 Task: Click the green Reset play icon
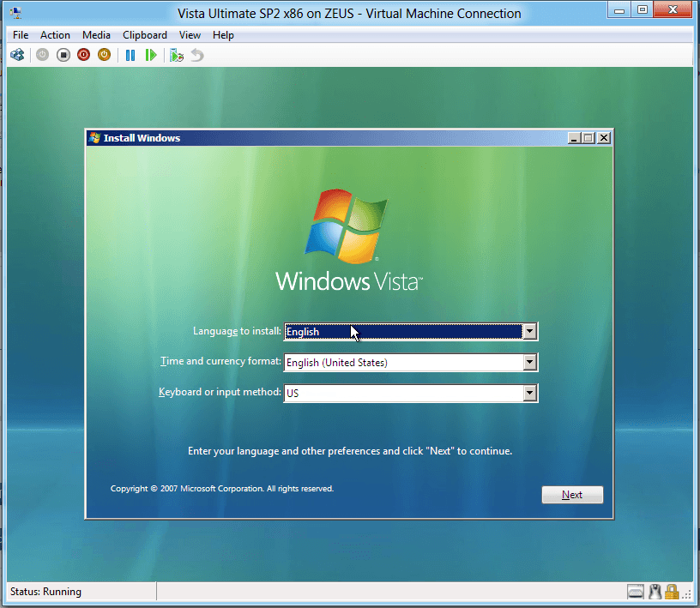coord(151,55)
